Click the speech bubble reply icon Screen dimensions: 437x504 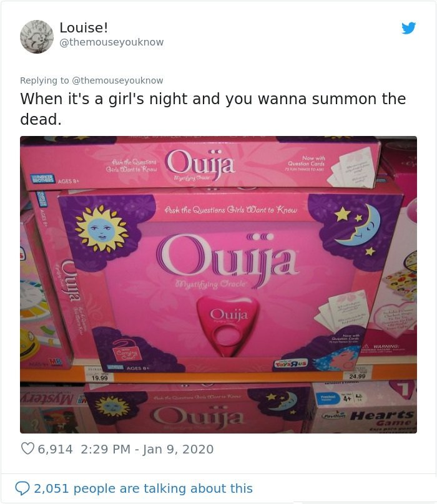(x=22, y=488)
